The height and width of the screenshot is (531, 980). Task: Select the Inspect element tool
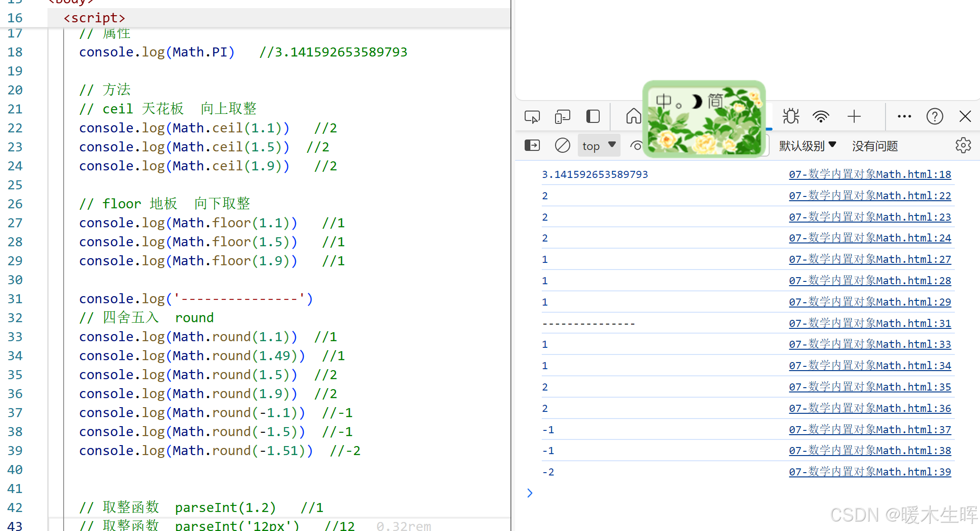click(x=532, y=116)
